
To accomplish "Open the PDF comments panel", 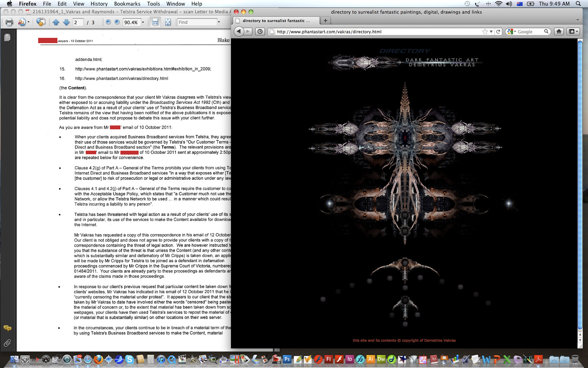I will [x=7, y=328].
